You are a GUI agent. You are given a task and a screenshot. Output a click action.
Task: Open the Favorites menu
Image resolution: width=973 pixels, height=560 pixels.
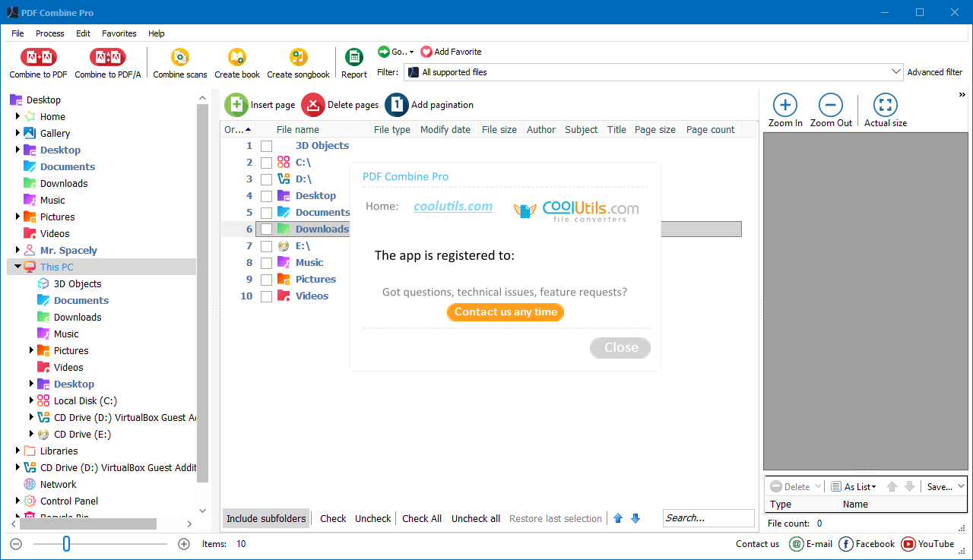point(119,33)
